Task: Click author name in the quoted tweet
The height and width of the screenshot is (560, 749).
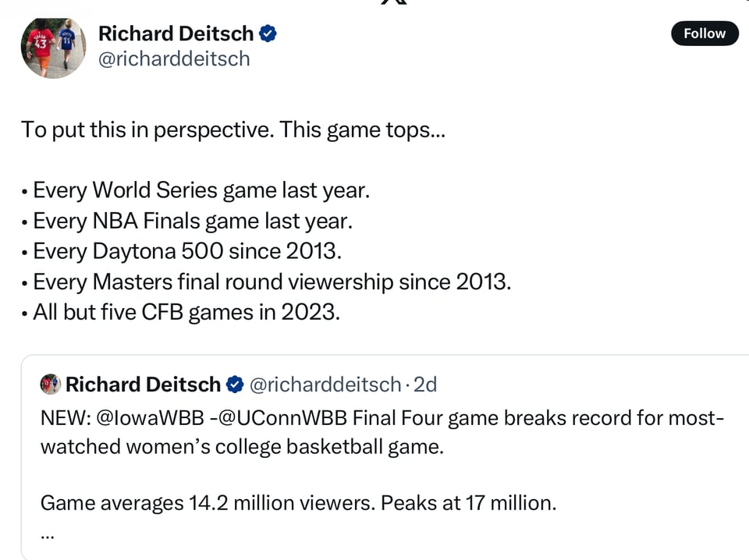Action: click(x=143, y=385)
